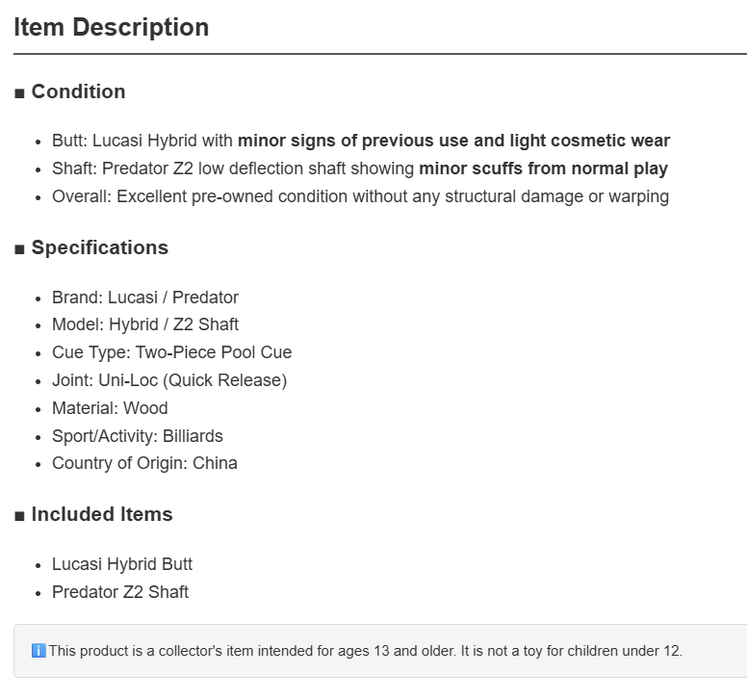Click the Brand: Lucasi / Predator line
This screenshot has width=747, height=700.
tap(145, 298)
